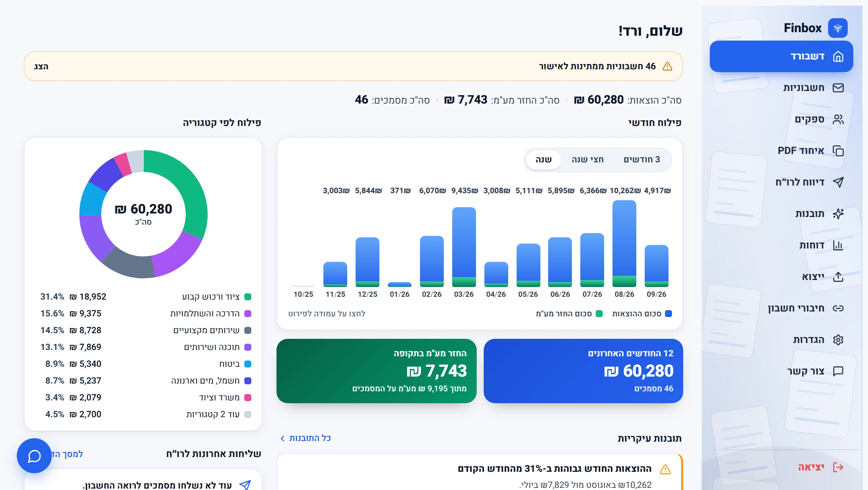The width and height of the screenshot is (868, 490).
Task: Click the 03/26 bar in monthly chart
Action: click(x=464, y=247)
